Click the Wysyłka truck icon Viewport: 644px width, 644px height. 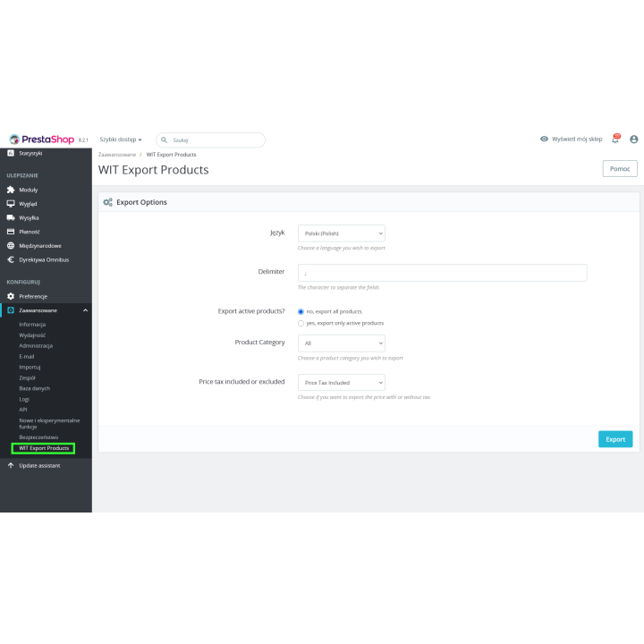(x=11, y=217)
